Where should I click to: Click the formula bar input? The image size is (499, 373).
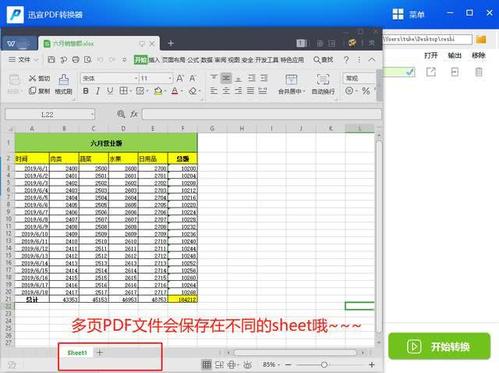coord(261,114)
